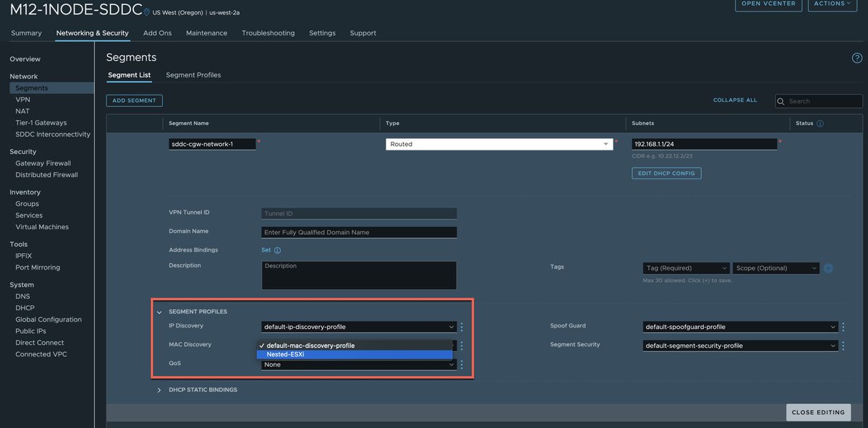Open the Support tab
This screenshot has width=868, height=428.
(362, 33)
